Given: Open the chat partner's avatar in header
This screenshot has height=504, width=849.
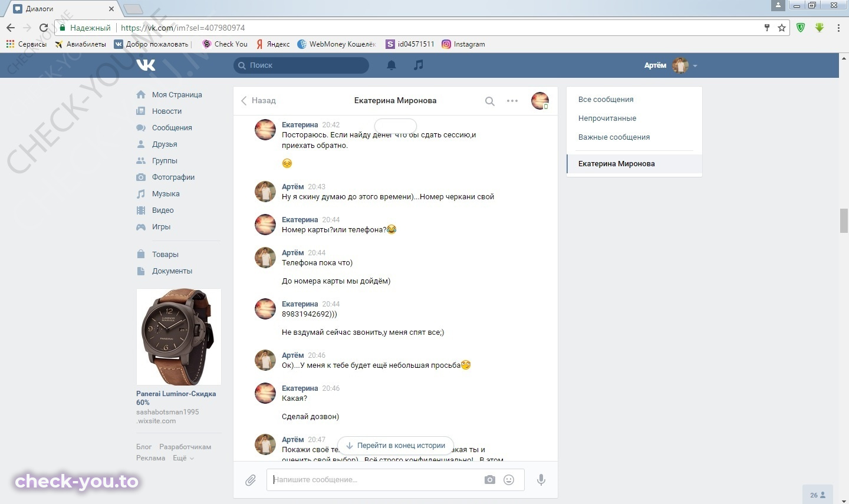Looking at the screenshot, I should coord(539,101).
